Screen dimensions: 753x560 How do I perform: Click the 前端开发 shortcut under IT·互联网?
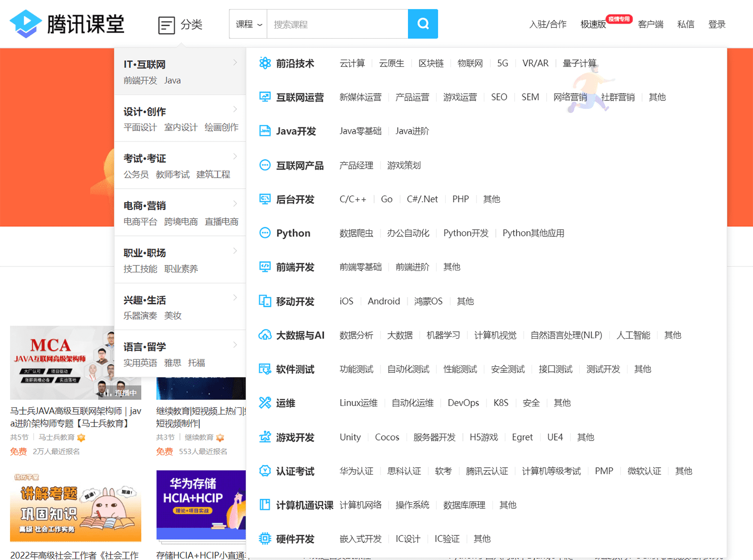pos(140,80)
